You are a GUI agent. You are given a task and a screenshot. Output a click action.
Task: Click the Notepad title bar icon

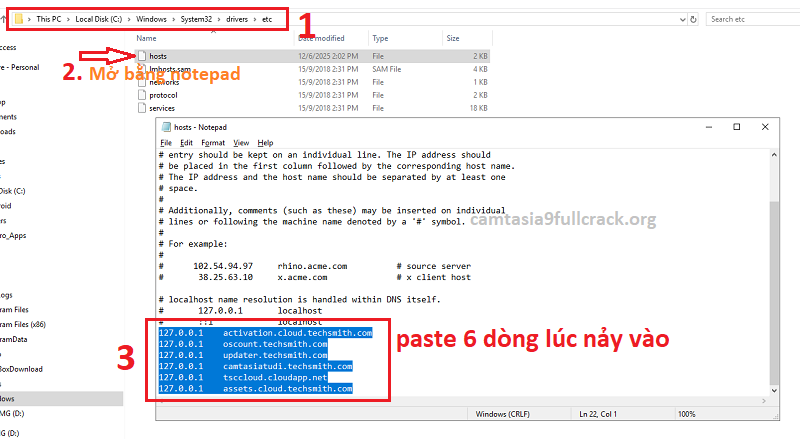tap(166, 127)
